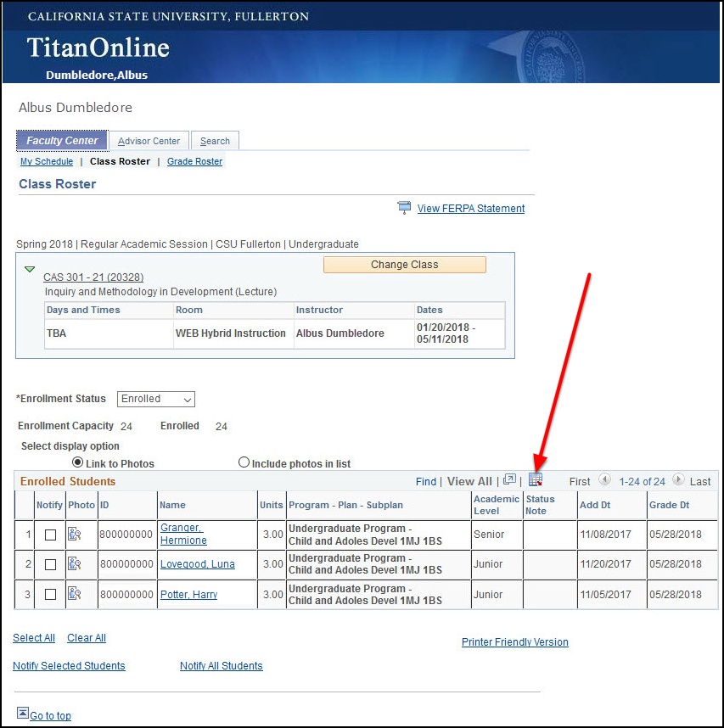Image resolution: width=724 pixels, height=728 pixels.
Task: Download roster to Excel grid icon
Action: click(536, 480)
